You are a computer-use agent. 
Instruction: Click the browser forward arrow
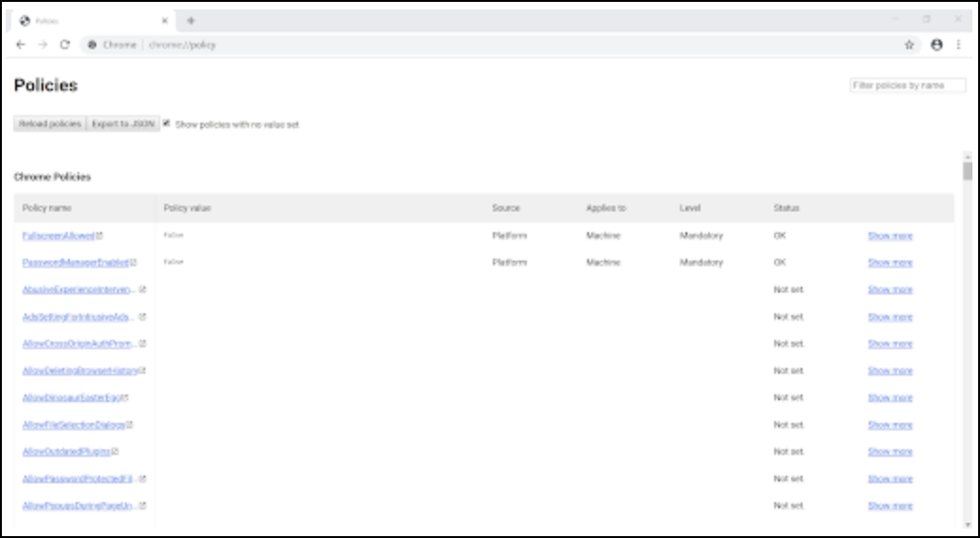point(42,44)
